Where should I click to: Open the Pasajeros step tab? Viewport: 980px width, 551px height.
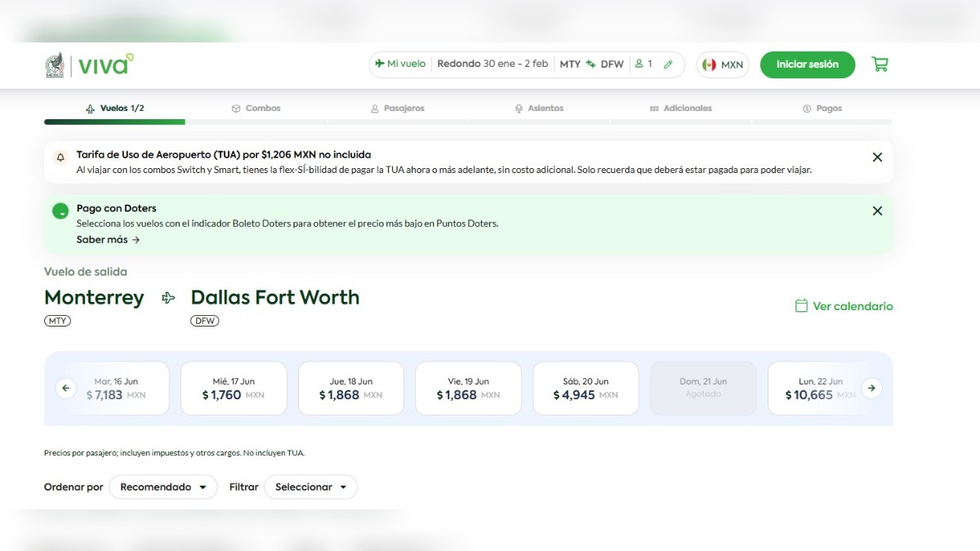tap(398, 108)
